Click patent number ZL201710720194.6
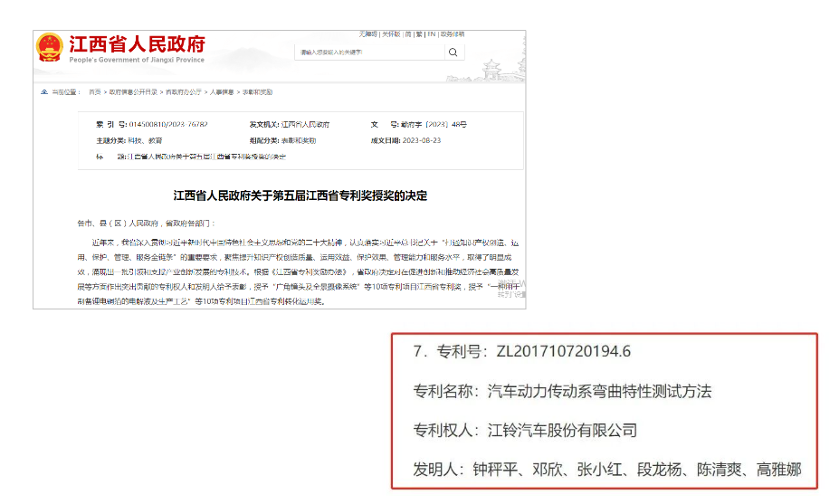839x504 pixels. pyautogui.click(x=564, y=351)
